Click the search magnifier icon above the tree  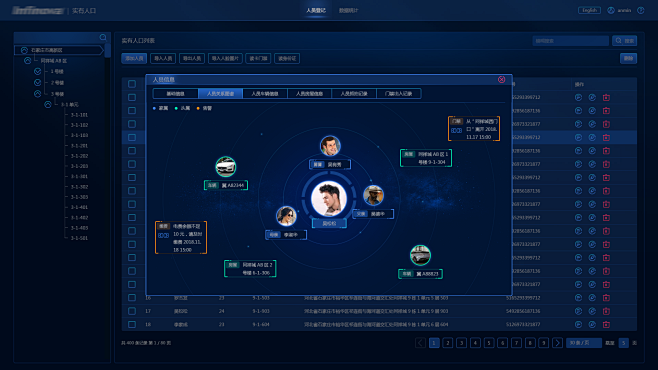(x=103, y=37)
